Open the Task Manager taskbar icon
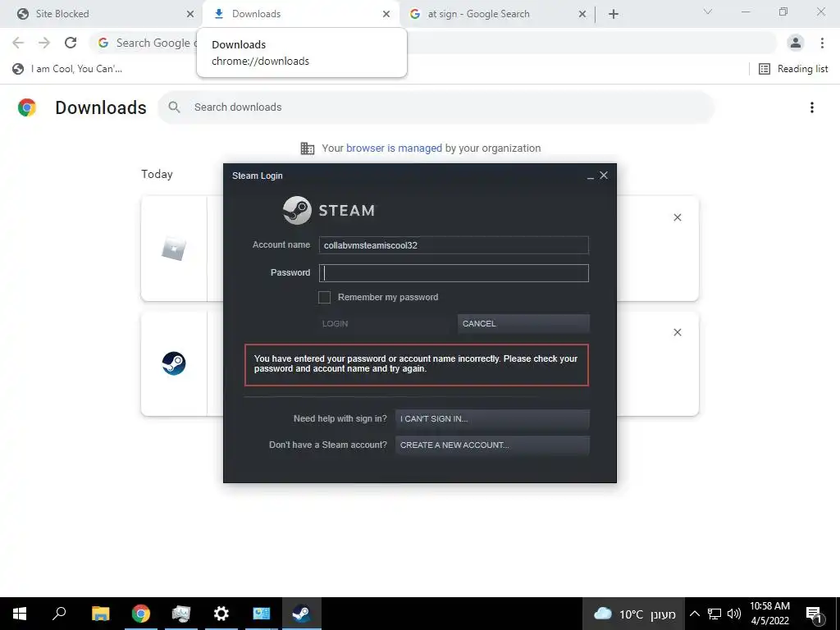The width and height of the screenshot is (840, 630). [181, 614]
